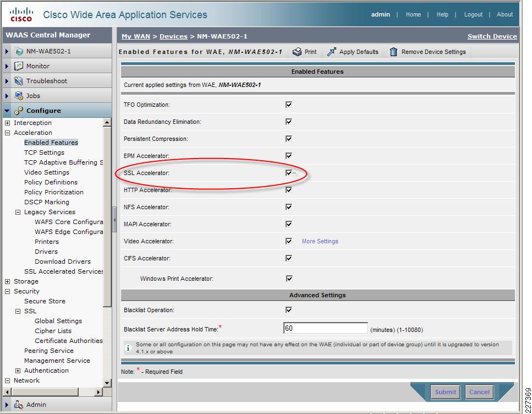Expand the Admin section arrow
This screenshot has height=414, width=532.
[7, 405]
